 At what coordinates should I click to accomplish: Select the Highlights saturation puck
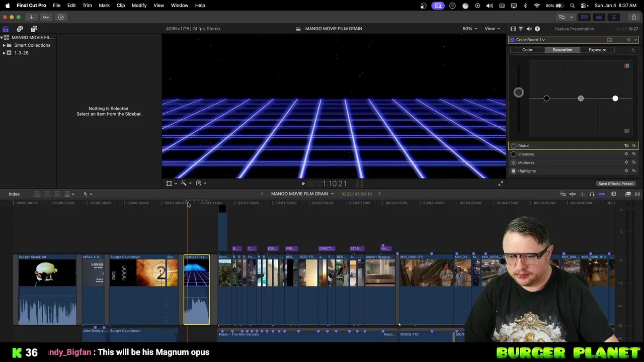pyautogui.click(x=615, y=99)
